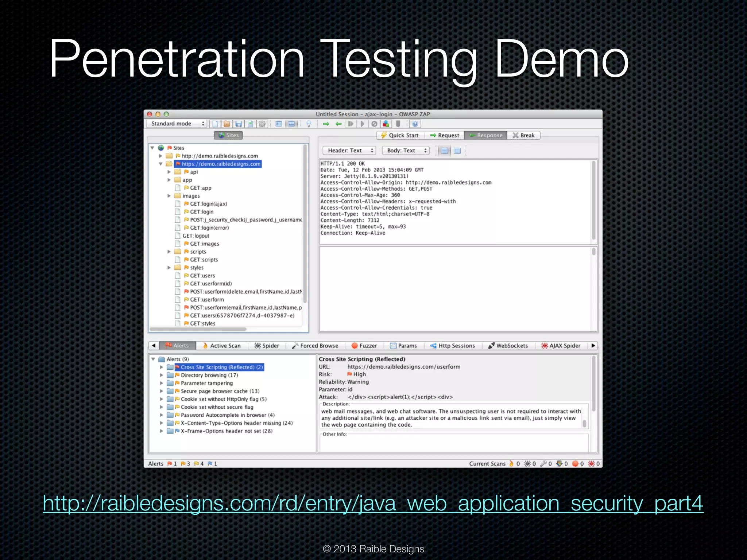Click the Sites tree horizontal scrollbar

pos(198,329)
